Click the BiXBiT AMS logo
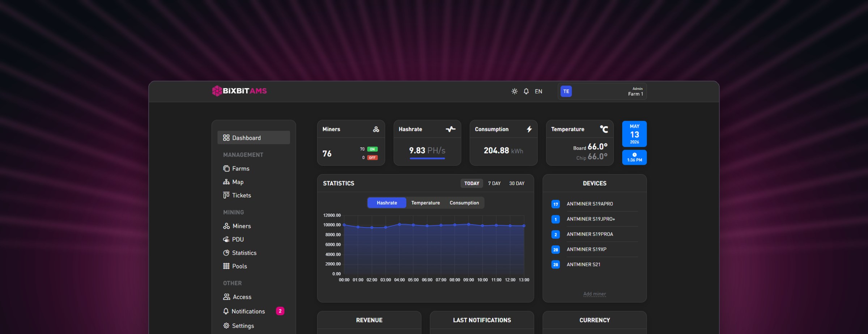The image size is (868, 334). pos(239,91)
